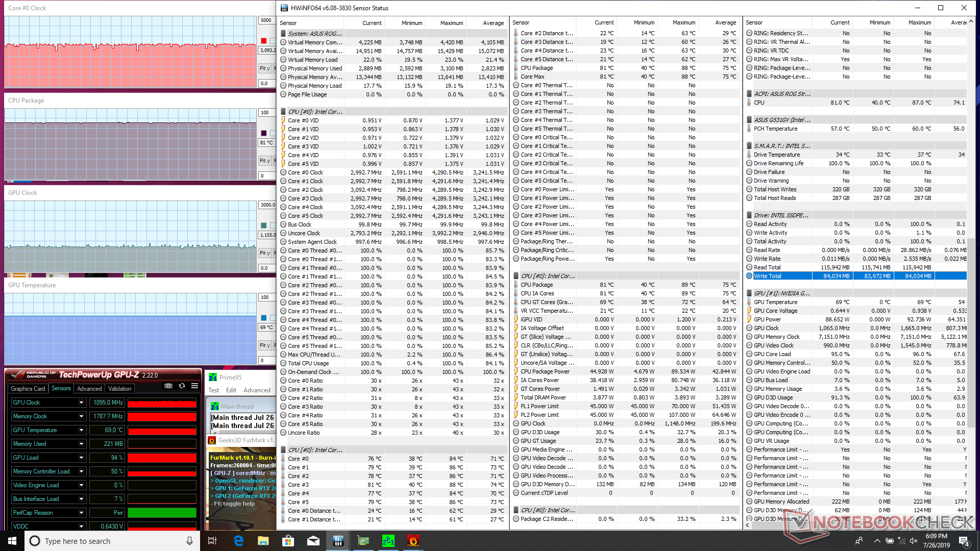Viewport: 980px width, 551px height.
Task: Click Fit y in GPU Temperature graph
Action: pos(265,345)
